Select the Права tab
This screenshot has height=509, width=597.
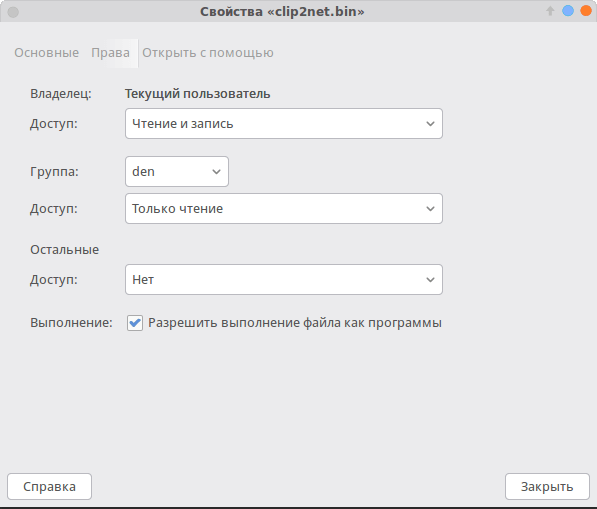(x=110, y=53)
